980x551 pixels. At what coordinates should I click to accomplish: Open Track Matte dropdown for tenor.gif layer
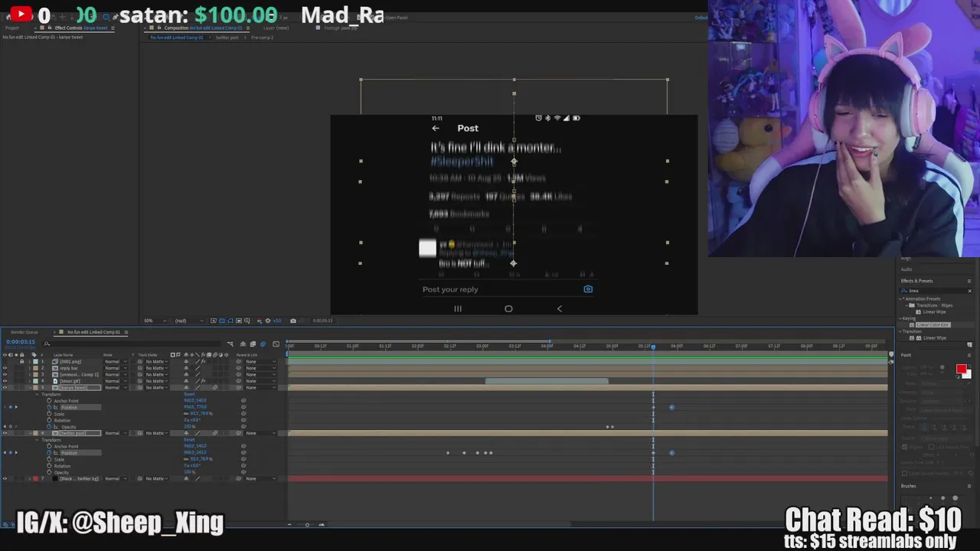(156, 381)
